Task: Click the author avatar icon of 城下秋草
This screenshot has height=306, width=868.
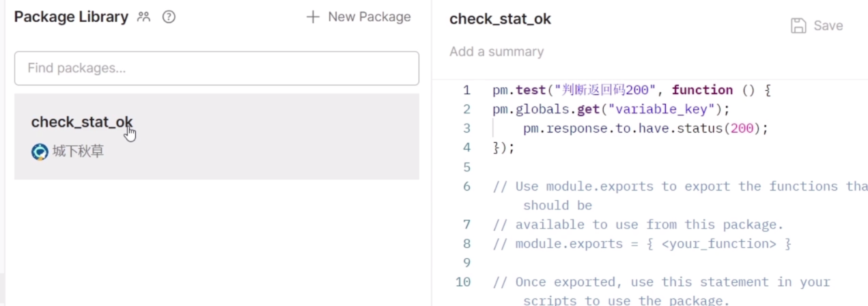Action: click(40, 152)
